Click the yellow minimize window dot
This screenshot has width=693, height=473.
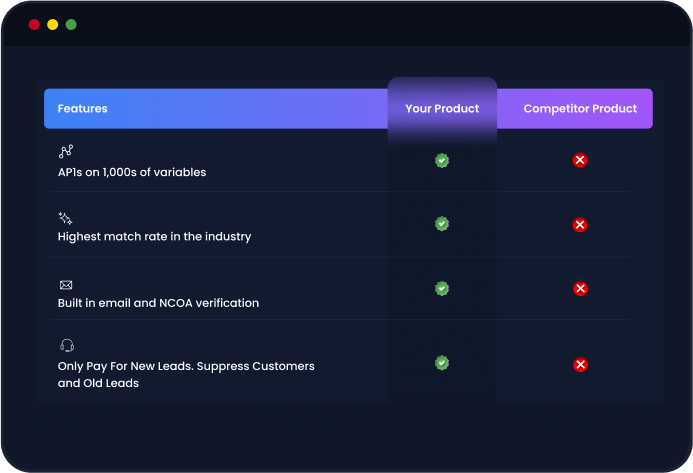53,24
